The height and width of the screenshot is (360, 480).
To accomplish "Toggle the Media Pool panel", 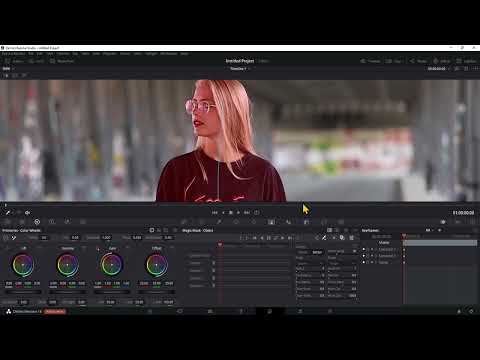I will point(62,61).
